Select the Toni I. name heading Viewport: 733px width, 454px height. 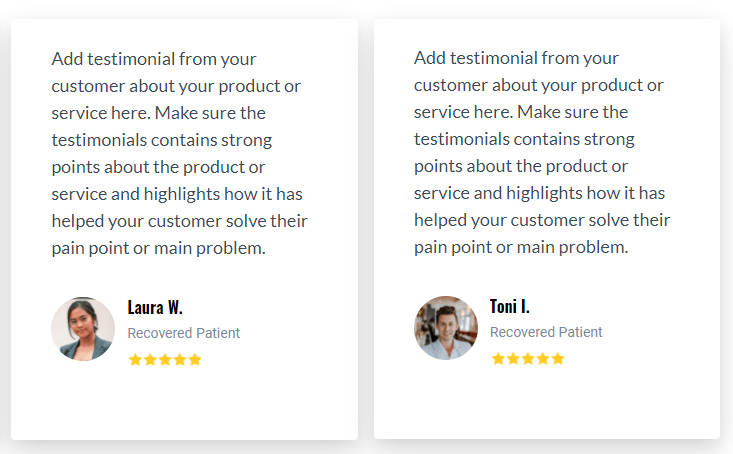(510, 307)
